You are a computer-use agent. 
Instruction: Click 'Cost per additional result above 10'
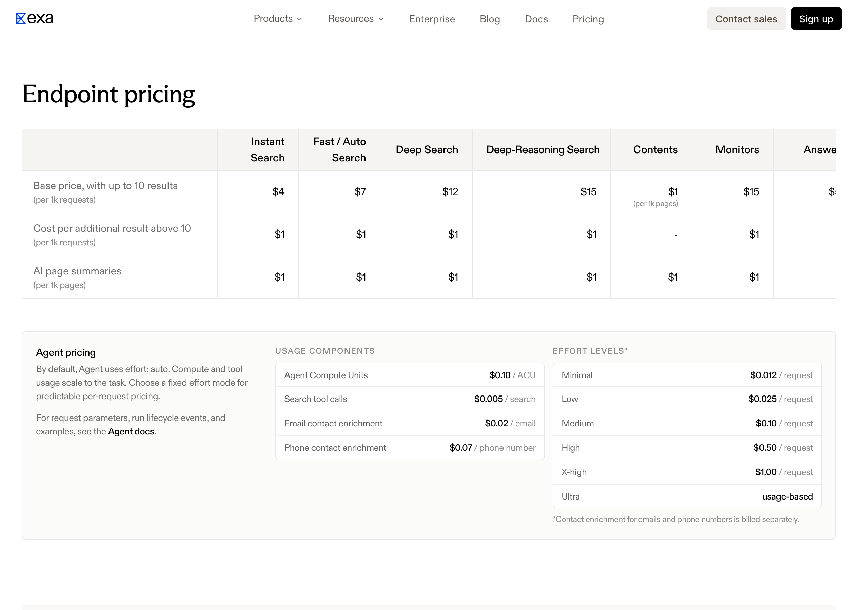(112, 228)
